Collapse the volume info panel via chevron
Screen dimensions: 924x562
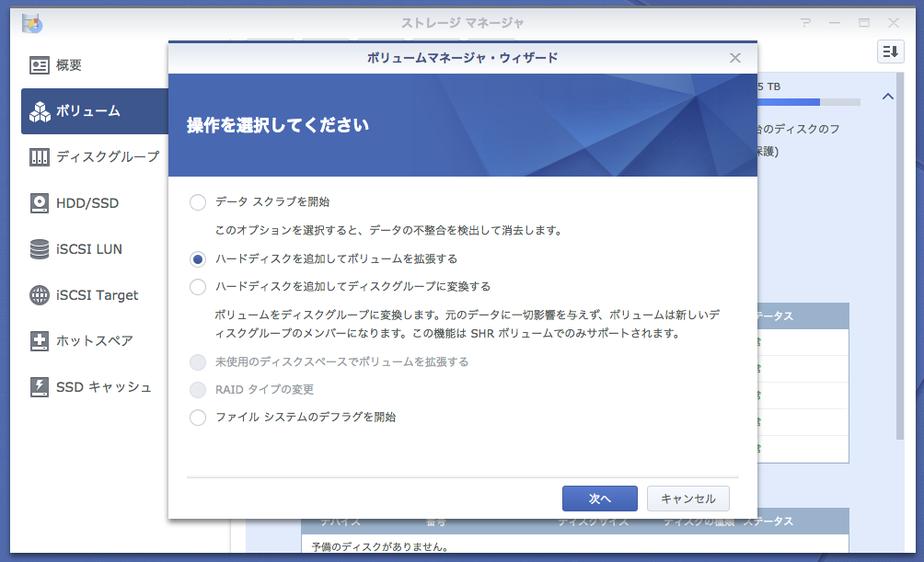(x=888, y=96)
